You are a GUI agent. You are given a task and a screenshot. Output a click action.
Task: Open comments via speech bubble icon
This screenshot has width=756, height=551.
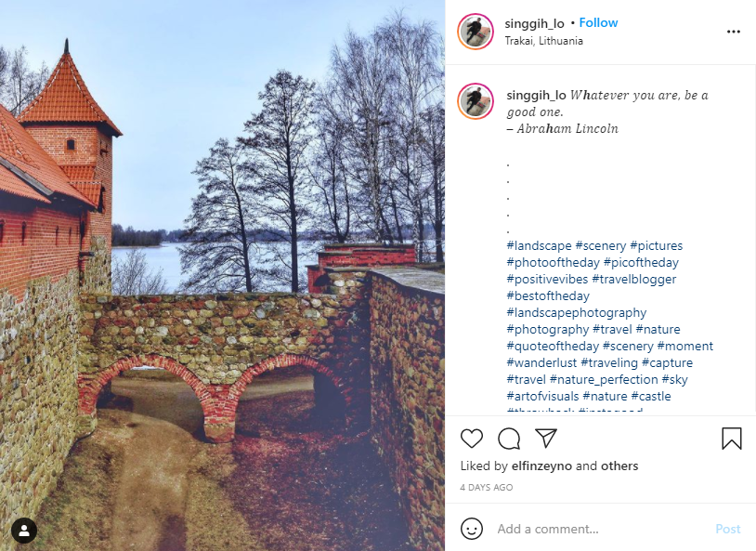click(x=509, y=439)
